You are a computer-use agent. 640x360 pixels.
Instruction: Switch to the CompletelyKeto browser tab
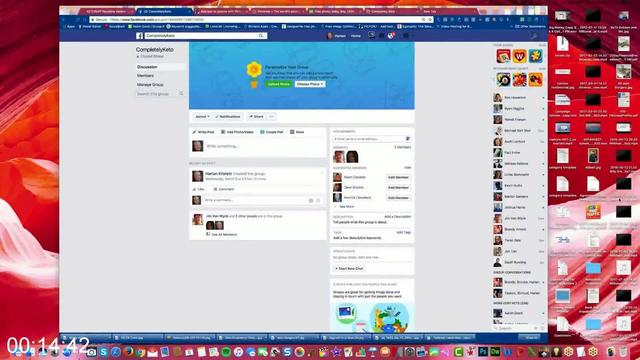163,11
